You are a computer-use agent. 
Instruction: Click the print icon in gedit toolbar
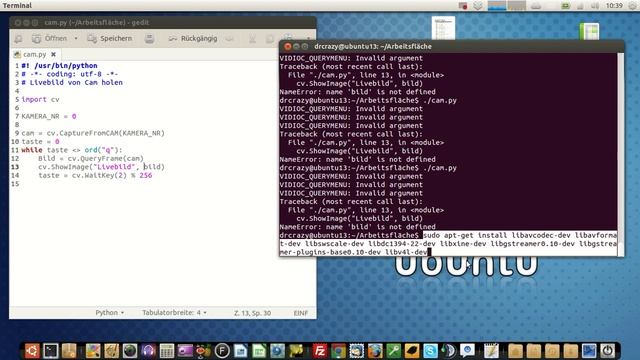[x=149, y=39]
